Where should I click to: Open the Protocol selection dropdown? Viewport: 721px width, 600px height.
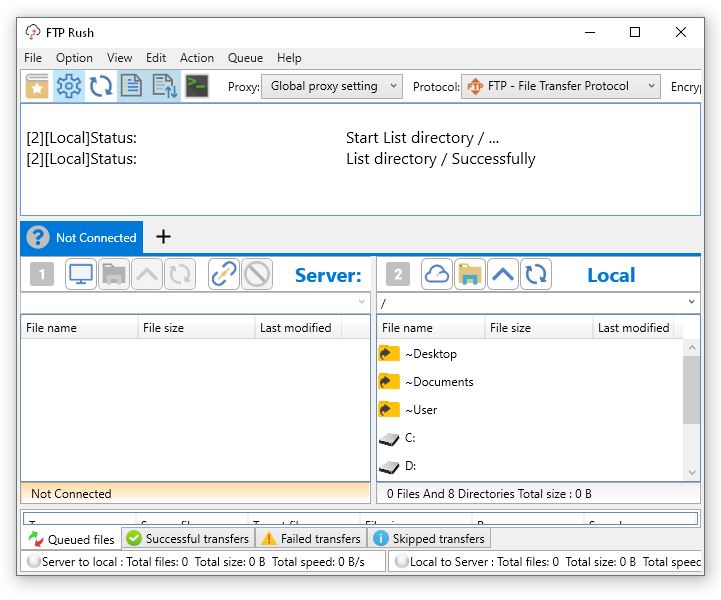(560, 87)
